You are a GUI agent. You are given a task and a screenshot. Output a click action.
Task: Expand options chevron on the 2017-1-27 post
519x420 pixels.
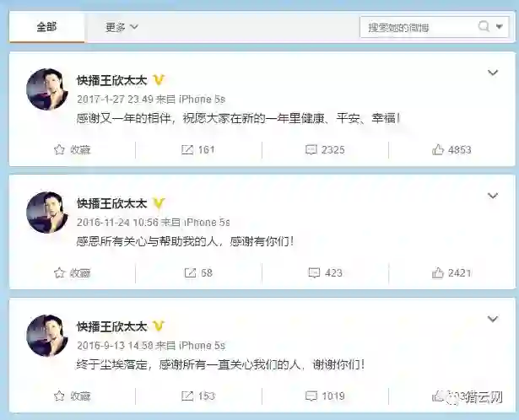493,73
